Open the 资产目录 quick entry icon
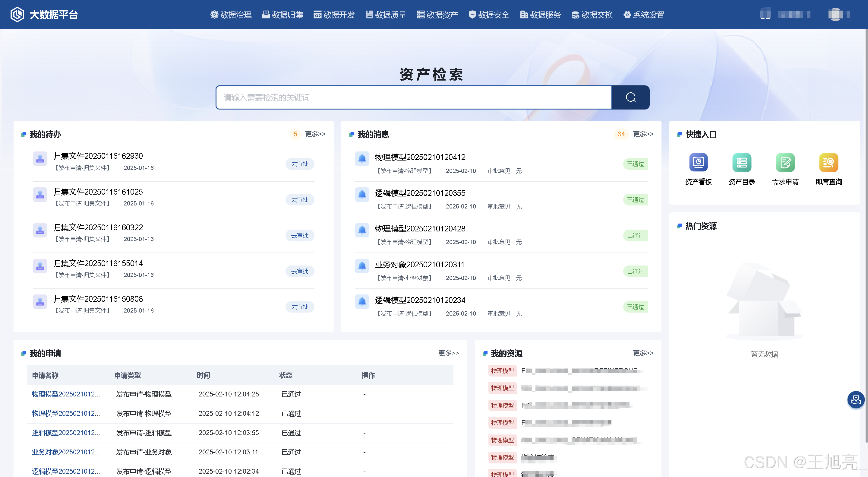 (x=742, y=163)
